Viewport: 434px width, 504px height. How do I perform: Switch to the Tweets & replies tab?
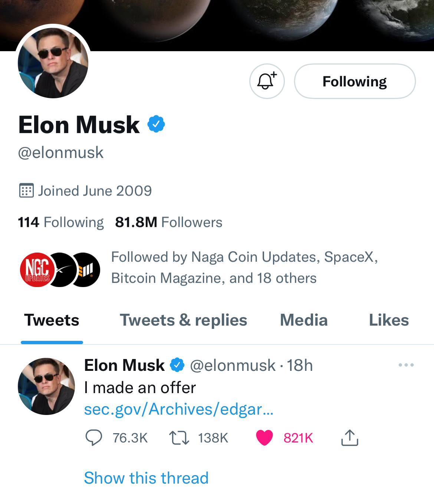pyautogui.click(x=183, y=320)
